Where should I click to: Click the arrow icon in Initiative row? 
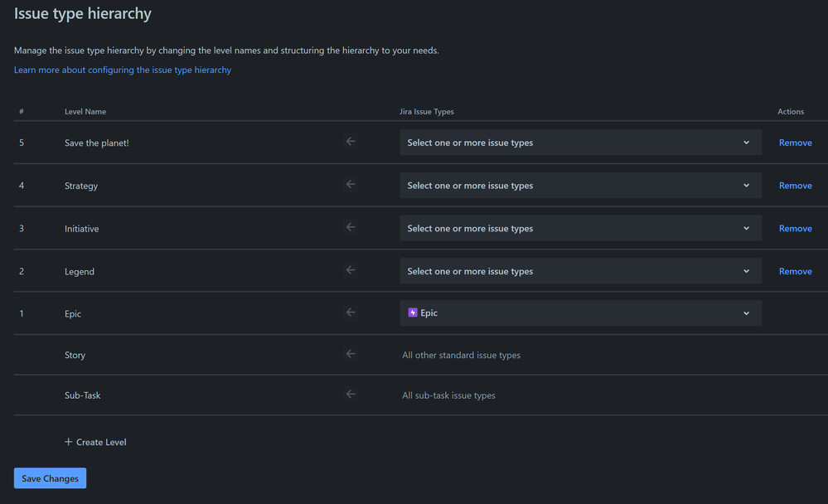tap(351, 227)
